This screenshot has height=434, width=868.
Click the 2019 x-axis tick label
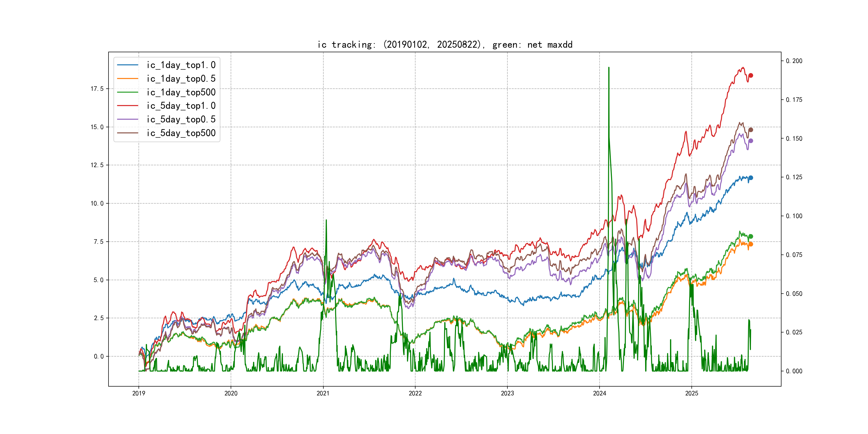139,393
